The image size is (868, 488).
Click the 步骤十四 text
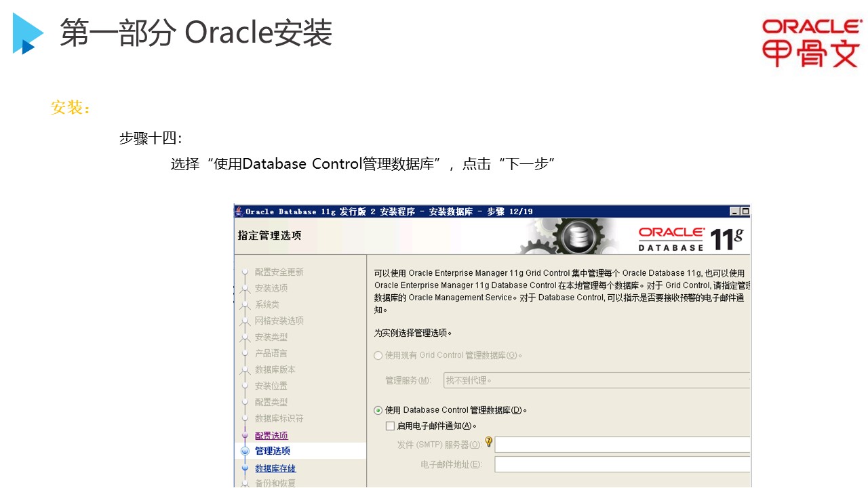tap(151, 138)
